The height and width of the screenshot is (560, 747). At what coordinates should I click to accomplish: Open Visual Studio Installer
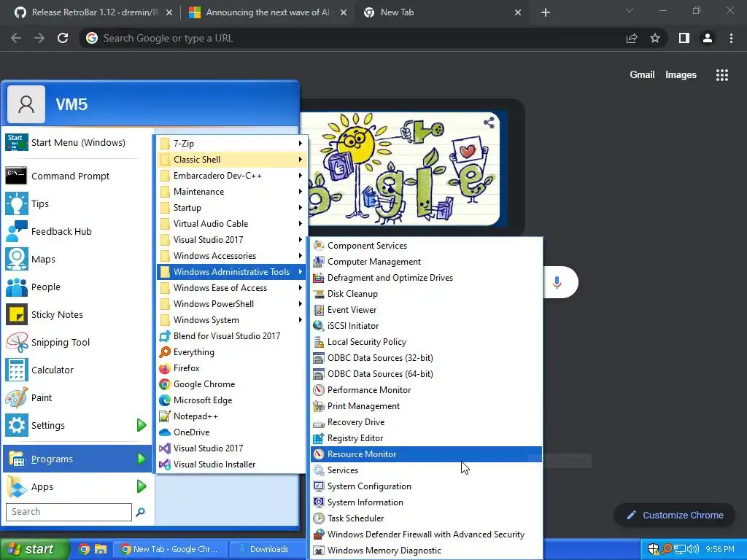[x=231, y=464]
